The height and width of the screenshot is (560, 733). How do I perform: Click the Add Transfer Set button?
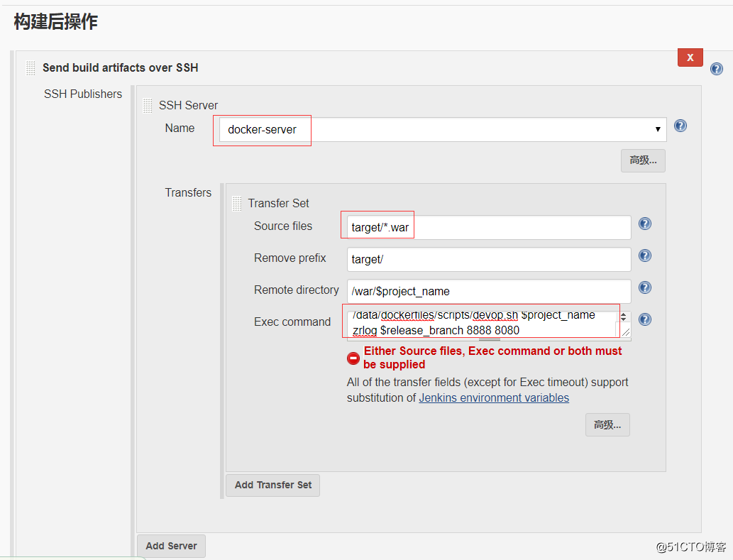(x=273, y=485)
